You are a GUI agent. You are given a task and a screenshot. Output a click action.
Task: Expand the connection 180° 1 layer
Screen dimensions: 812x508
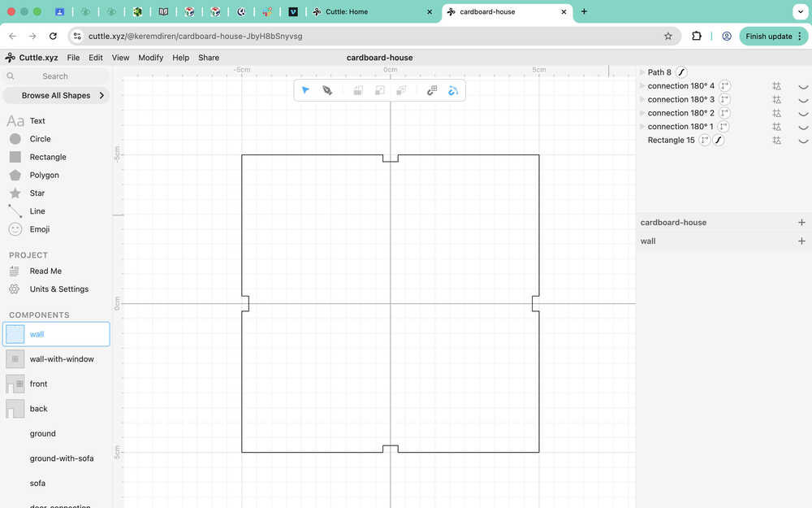coord(642,127)
